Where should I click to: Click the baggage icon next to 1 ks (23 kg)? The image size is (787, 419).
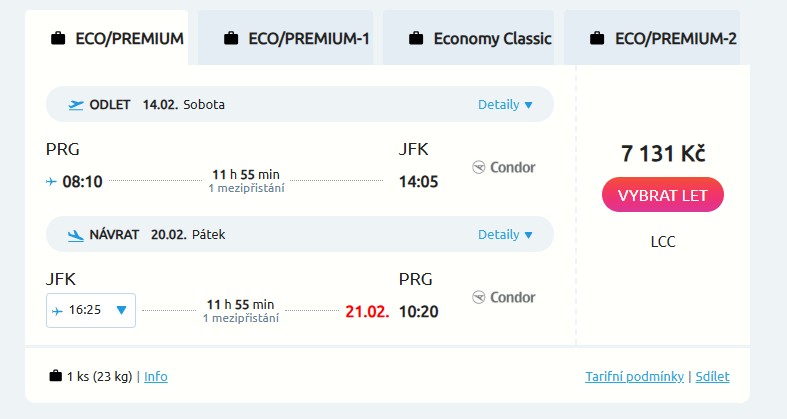pos(55,377)
